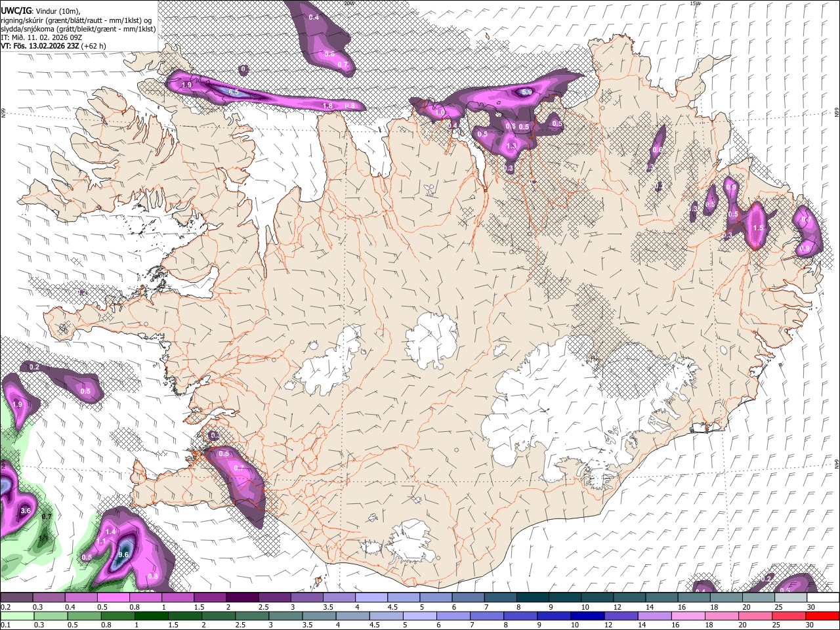
Task: Select the bottom legend pink swatch above 16
Action: pyautogui.click(x=688, y=616)
